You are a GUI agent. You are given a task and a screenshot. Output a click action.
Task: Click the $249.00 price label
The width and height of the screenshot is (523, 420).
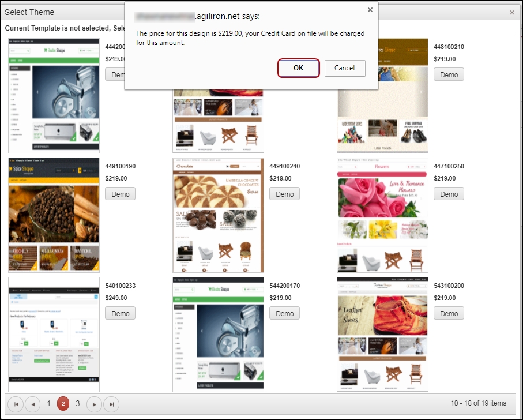[x=116, y=298]
